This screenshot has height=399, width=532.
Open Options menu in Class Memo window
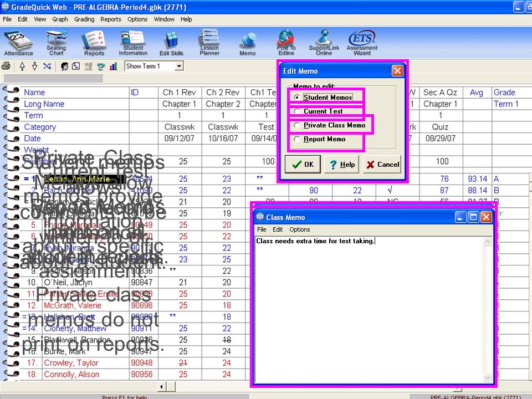(x=300, y=229)
